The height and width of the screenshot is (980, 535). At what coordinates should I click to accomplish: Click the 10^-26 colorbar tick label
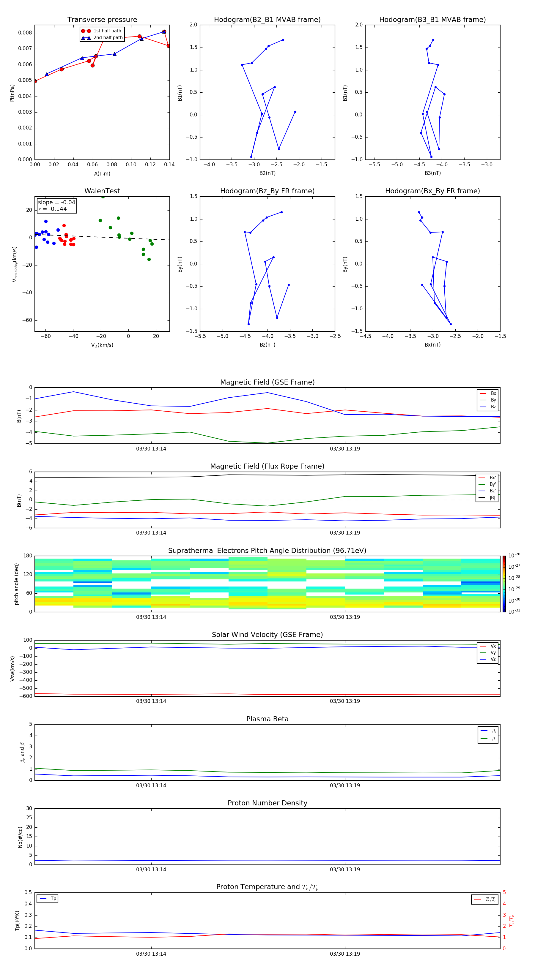coord(514,555)
